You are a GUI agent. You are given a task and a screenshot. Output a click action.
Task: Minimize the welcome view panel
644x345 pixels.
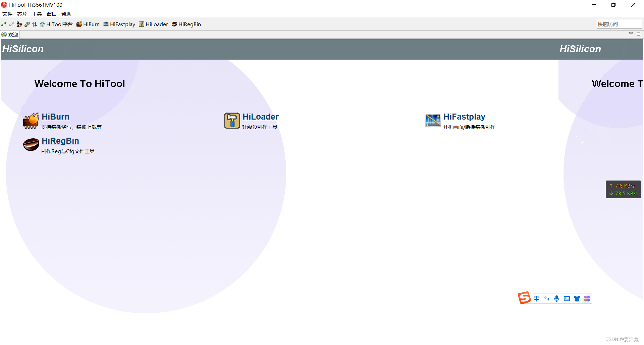[x=631, y=33]
